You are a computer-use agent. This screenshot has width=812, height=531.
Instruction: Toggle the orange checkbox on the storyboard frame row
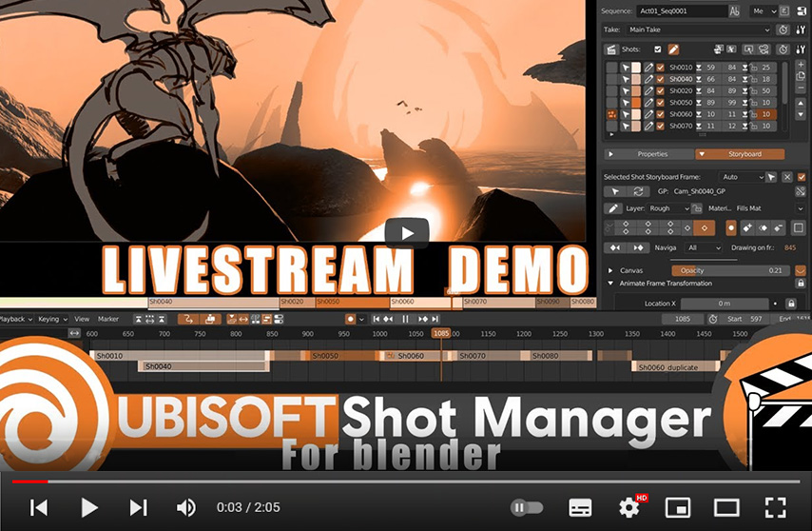pos(802,177)
